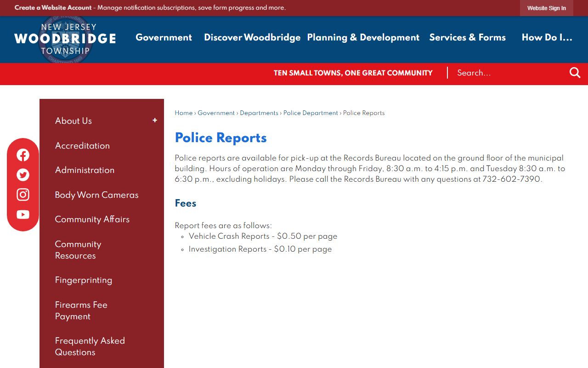Open Accreditation sidebar link
The width and height of the screenshot is (588, 368).
click(82, 146)
